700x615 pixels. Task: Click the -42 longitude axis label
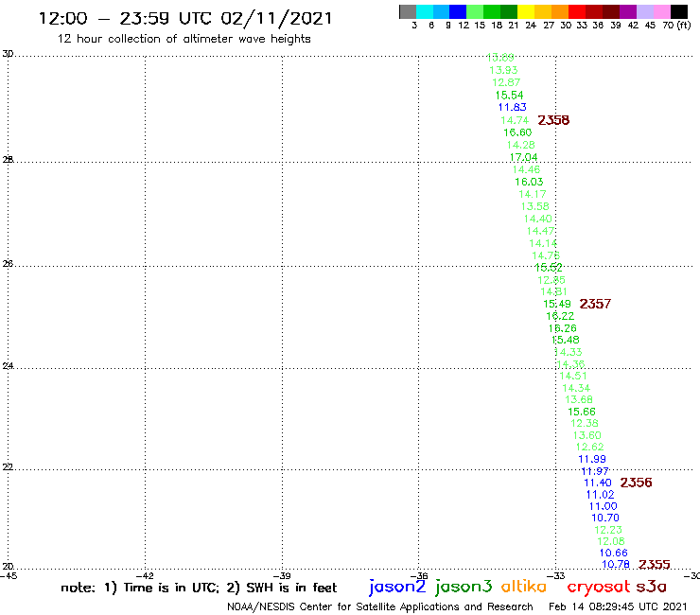pyautogui.click(x=145, y=575)
